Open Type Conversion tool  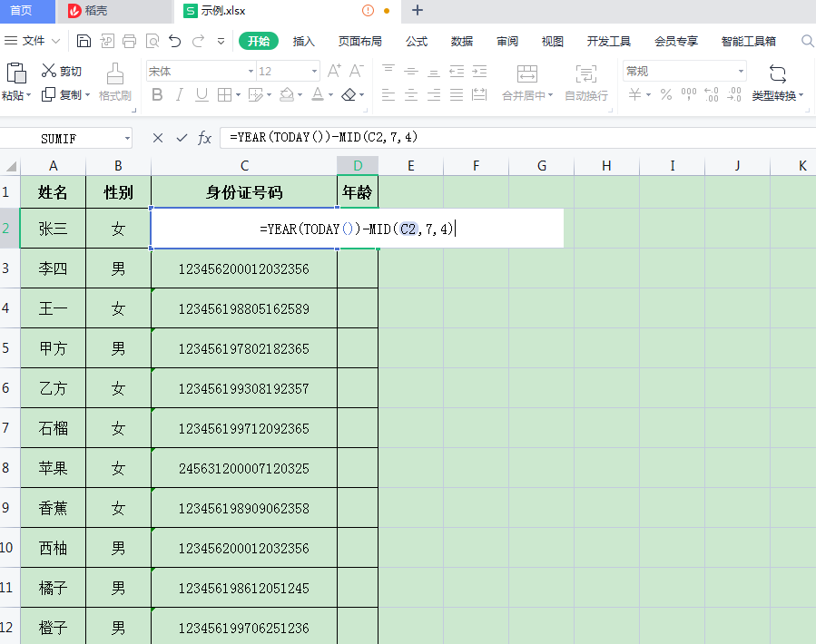(x=778, y=83)
